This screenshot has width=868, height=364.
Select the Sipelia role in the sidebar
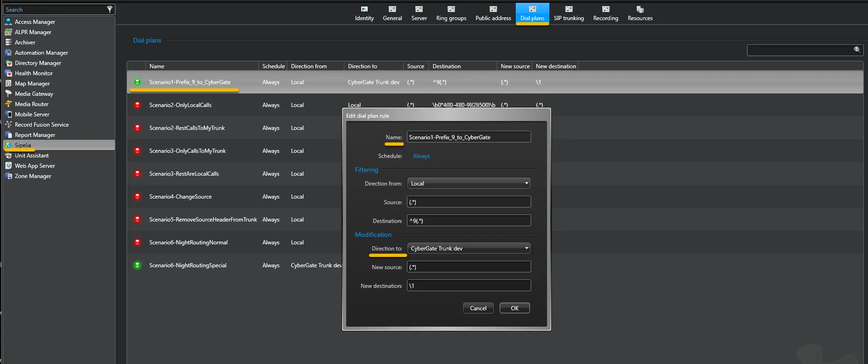(59, 145)
